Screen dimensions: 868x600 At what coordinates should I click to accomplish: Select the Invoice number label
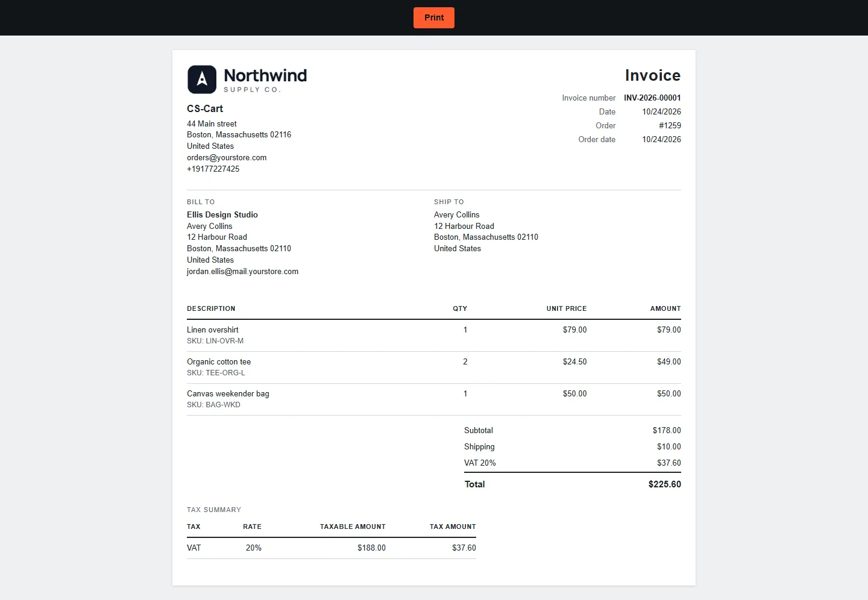pyautogui.click(x=589, y=98)
